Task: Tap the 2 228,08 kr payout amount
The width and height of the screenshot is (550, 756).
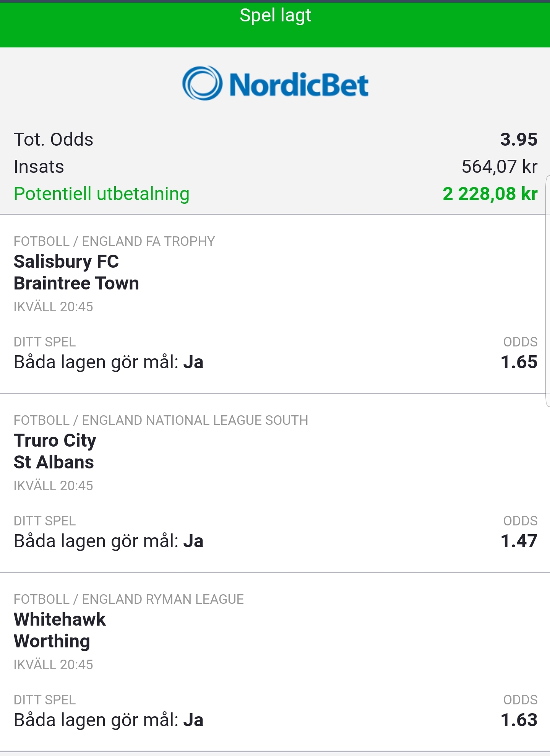Action: coord(490,194)
